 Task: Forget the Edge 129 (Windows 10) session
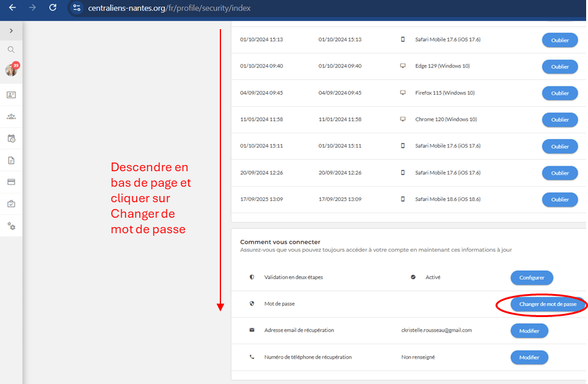tap(559, 66)
